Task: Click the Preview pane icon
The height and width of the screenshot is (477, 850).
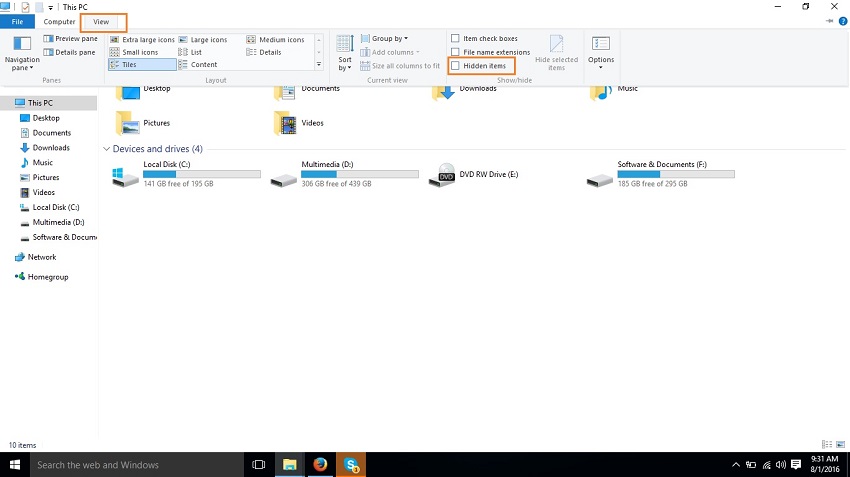Action: pos(49,39)
